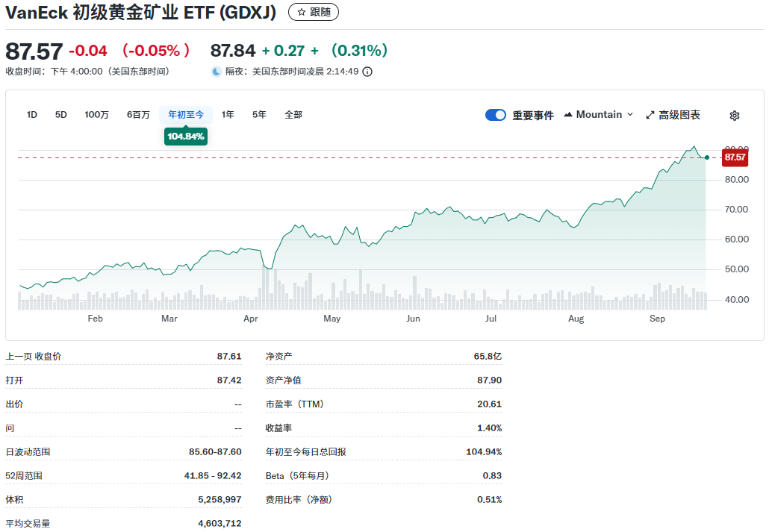This screenshot has width=772, height=532.
Task: Click the green end-point dot on chart line
Action: (x=707, y=157)
